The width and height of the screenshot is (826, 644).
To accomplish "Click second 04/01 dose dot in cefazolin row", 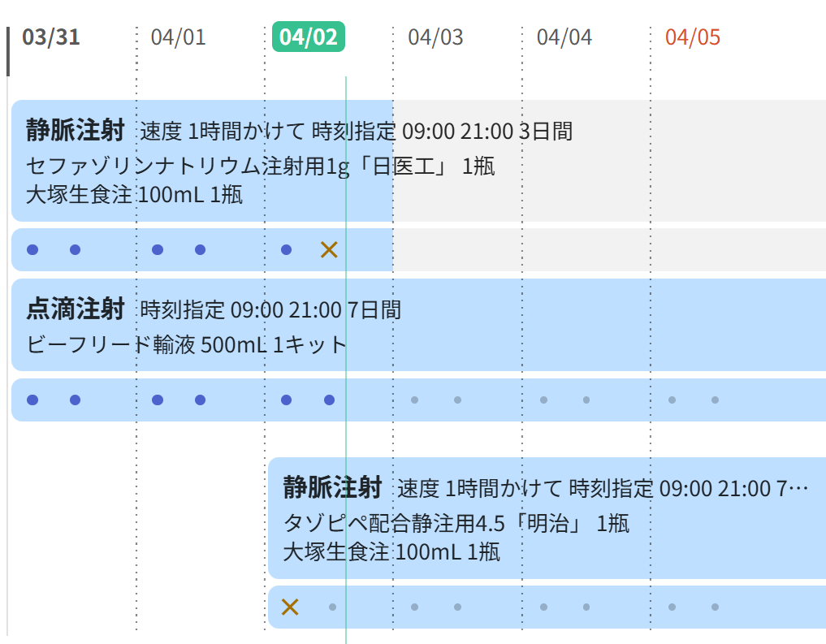I will point(200,249).
